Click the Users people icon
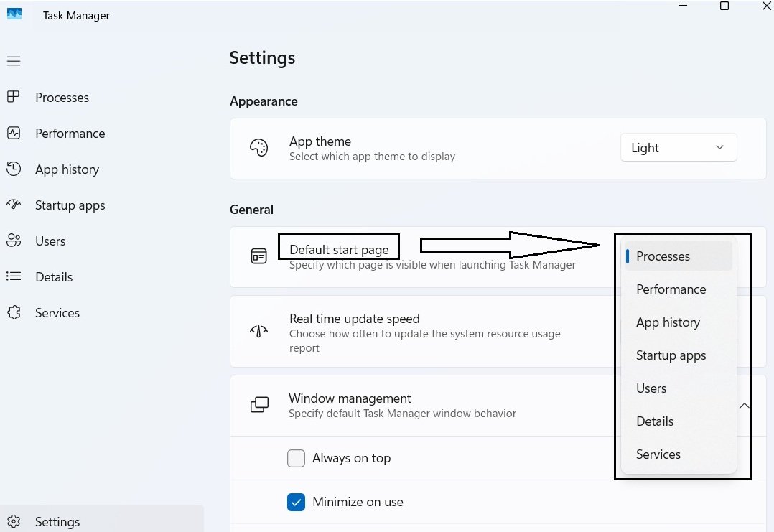Viewport: 774px width, 532px height. point(14,241)
